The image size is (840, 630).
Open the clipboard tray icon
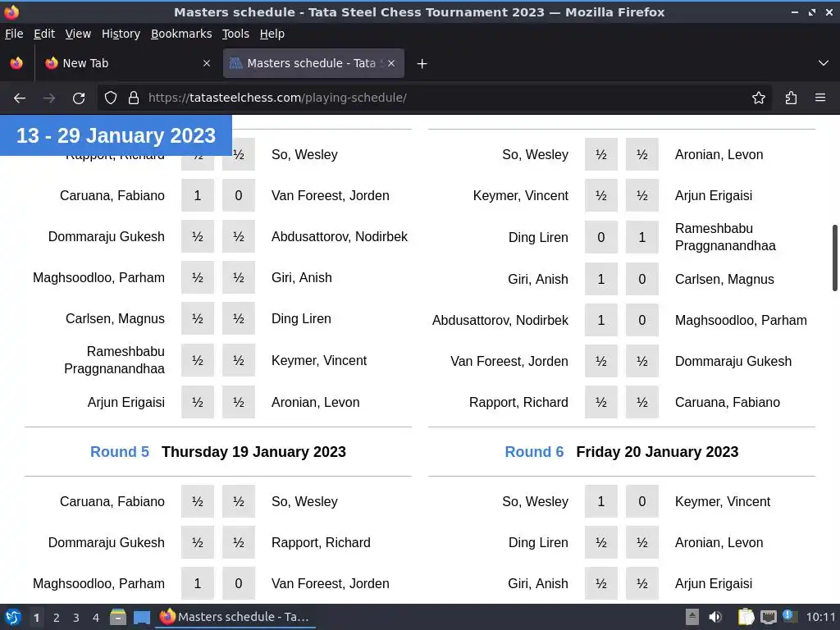[x=746, y=617]
